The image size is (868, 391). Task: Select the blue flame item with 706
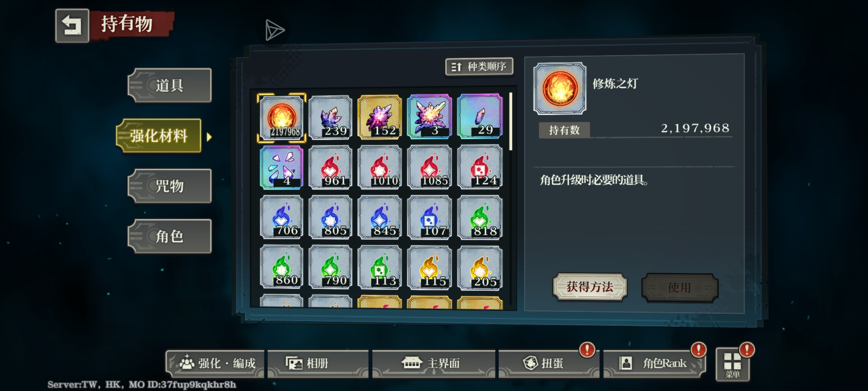pos(282,217)
